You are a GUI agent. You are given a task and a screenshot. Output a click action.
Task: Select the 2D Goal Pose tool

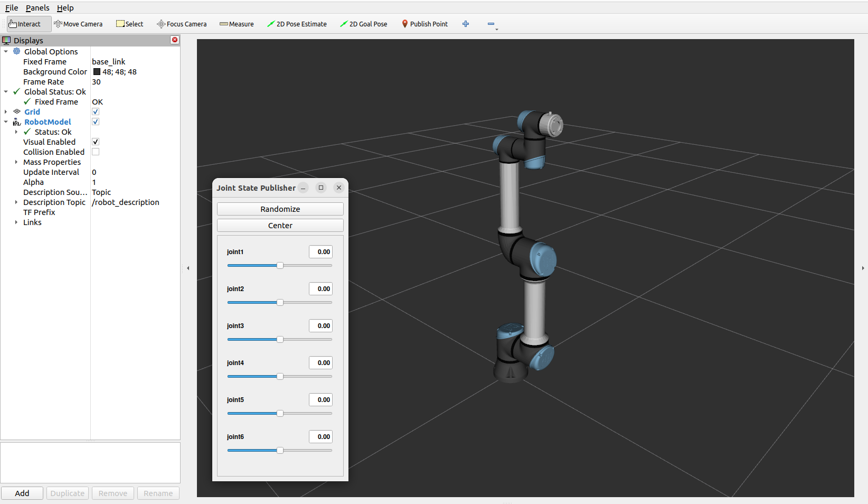[364, 24]
